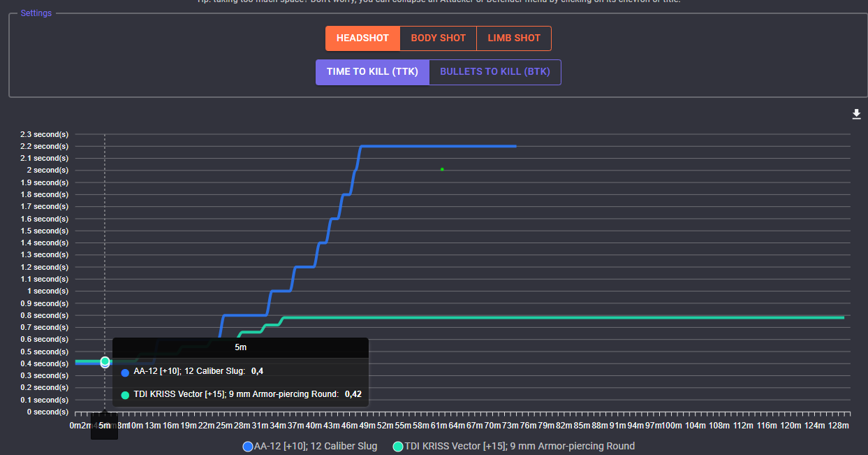Click the 13m x-axis label

point(153,426)
